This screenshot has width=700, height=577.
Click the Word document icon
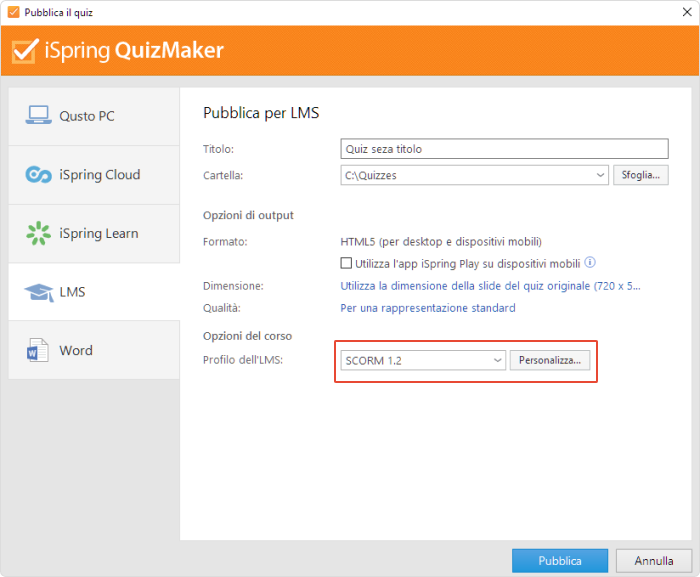(38, 350)
